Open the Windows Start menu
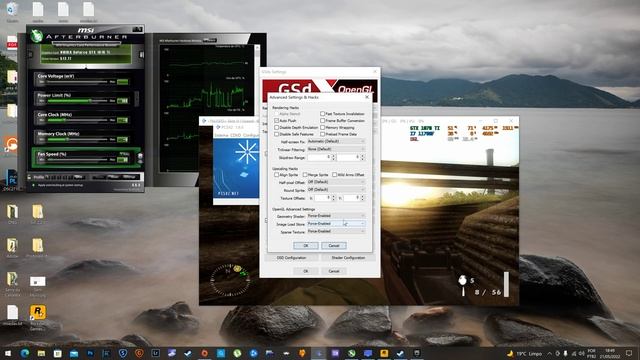 8,353
